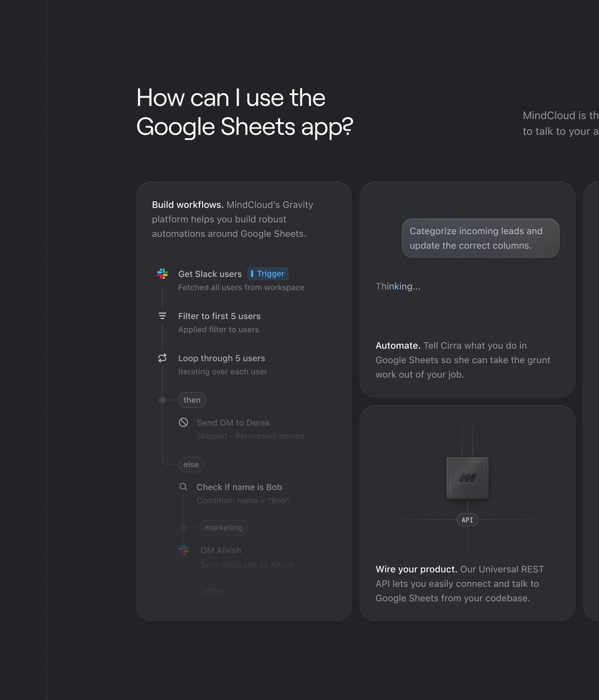The image size is (599, 700).
Task: Select the marketing branch pill
Action: point(223,527)
